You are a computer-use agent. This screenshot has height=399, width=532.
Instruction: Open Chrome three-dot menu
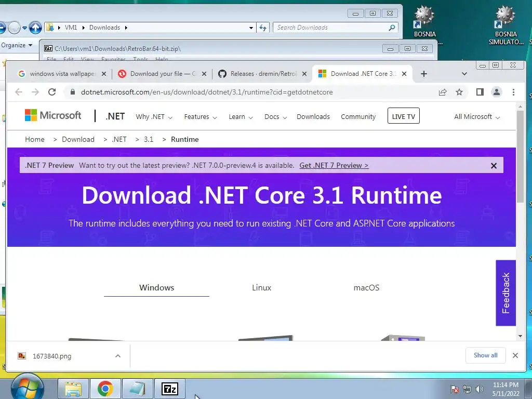point(513,92)
